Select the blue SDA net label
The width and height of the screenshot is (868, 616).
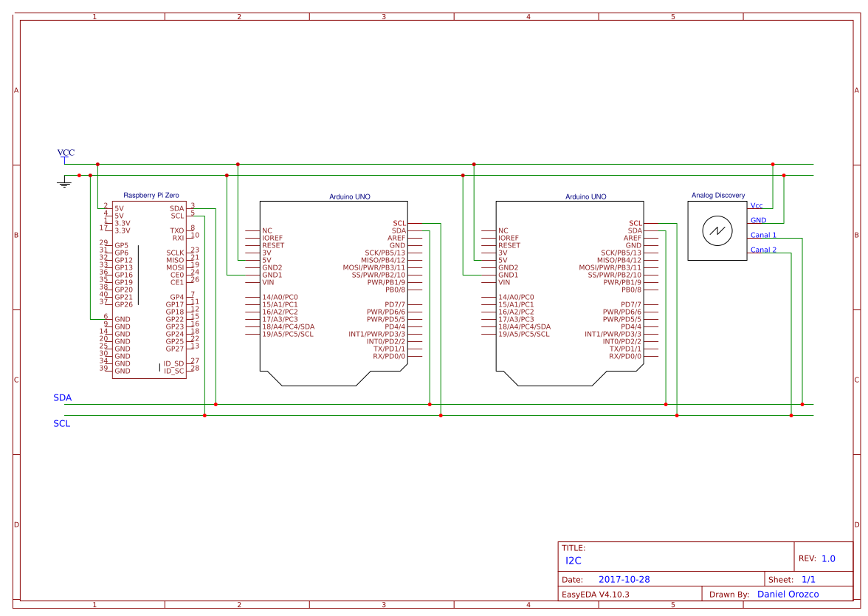62,397
